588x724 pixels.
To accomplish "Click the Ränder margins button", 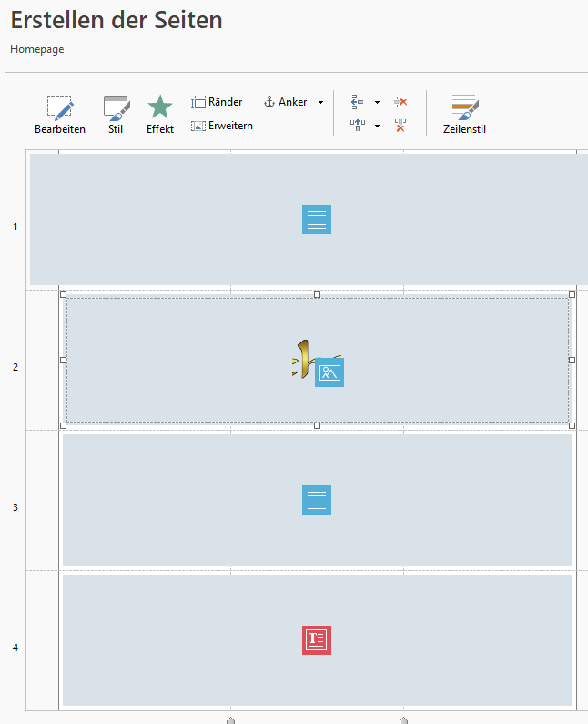I will pos(217,102).
